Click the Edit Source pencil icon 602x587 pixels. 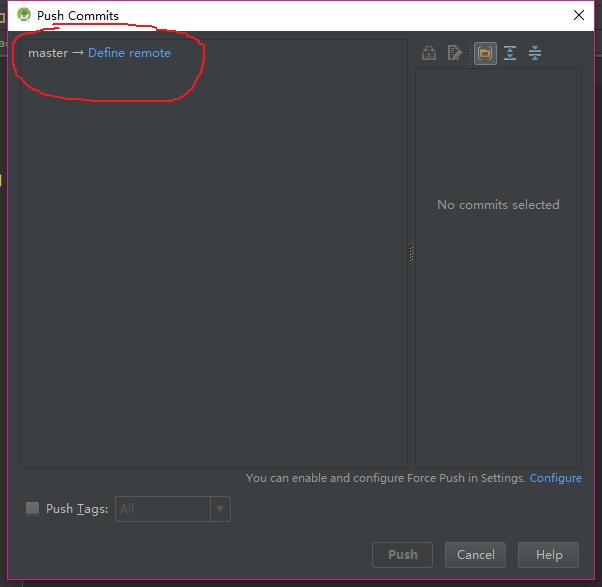[x=455, y=53]
